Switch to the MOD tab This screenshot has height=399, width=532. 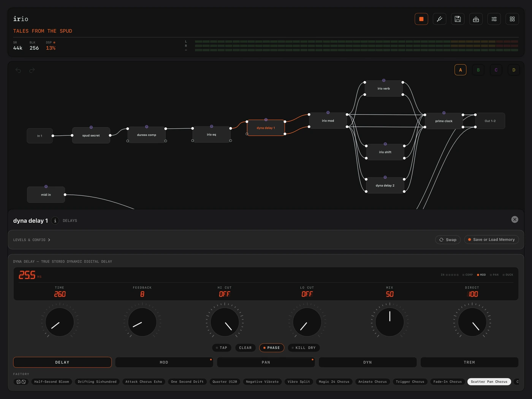pos(164,362)
